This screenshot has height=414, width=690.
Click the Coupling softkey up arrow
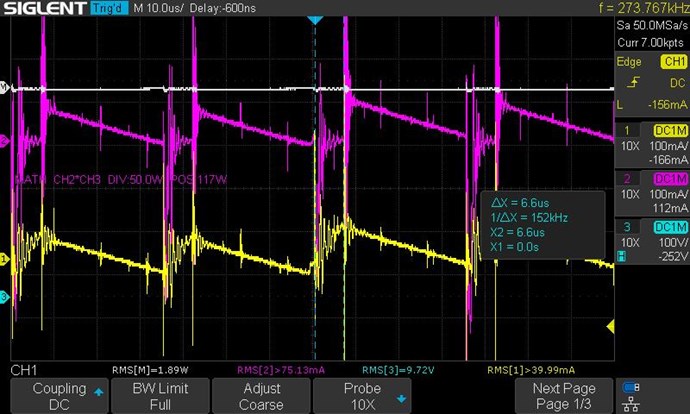coord(99,392)
